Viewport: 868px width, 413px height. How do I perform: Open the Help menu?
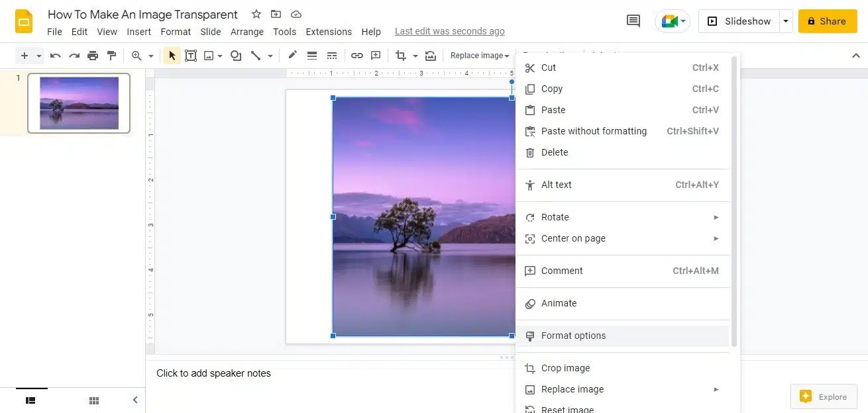(371, 32)
